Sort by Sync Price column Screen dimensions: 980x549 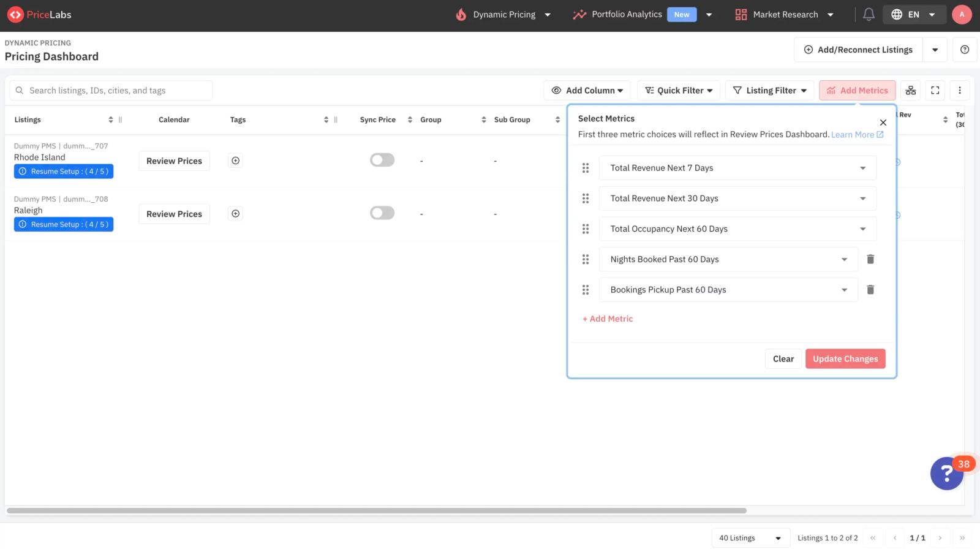coord(410,120)
